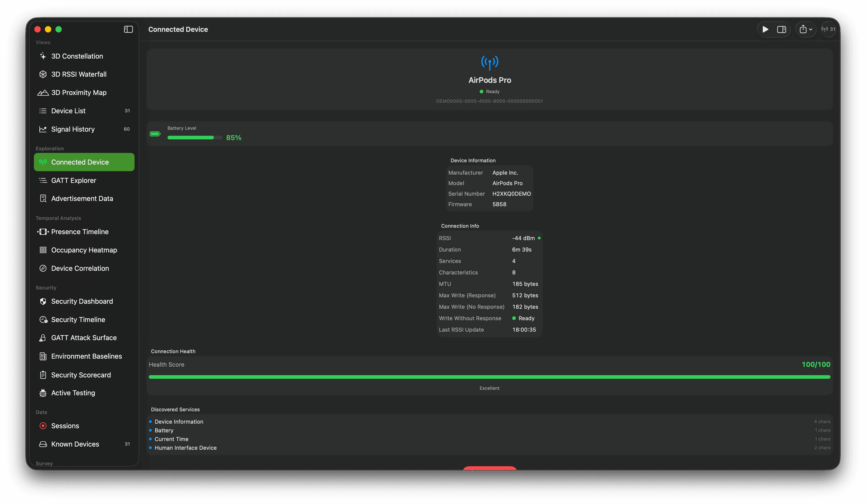Click the Device List count badge 31
This screenshot has width=866, height=504.
point(127,111)
